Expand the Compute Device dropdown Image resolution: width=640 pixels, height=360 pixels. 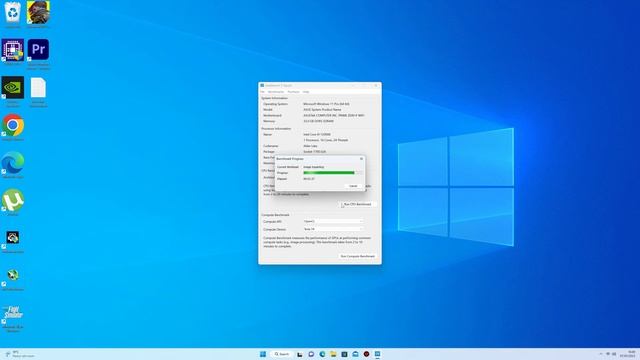[333, 229]
